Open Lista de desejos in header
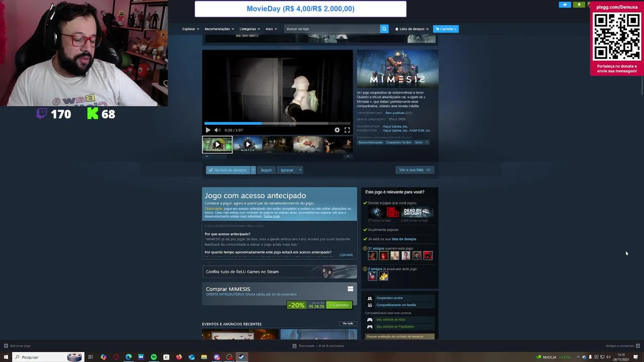 tap(412, 29)
